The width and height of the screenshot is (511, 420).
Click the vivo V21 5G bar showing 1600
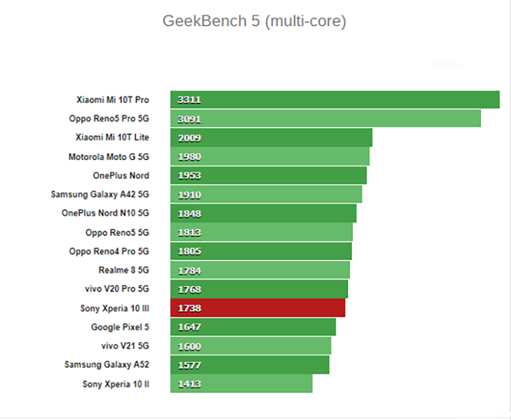point(250,346)
